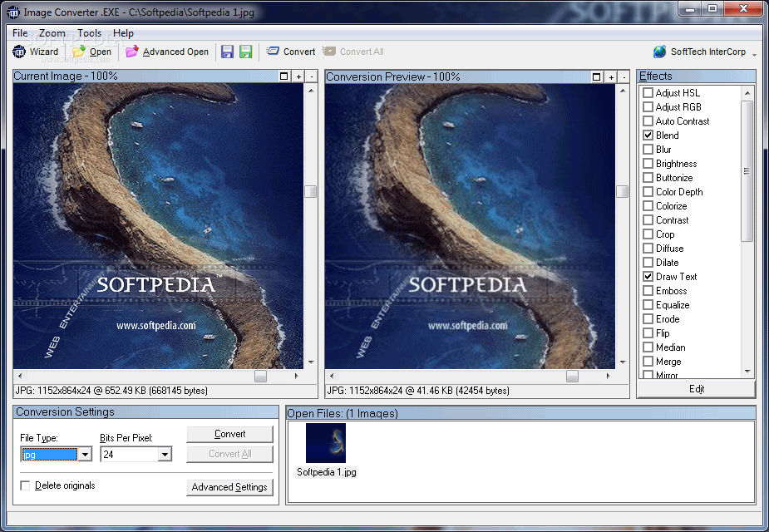Enable the Emboss effect
The height and width of the screenshot is (532, 769).
click(x=648, y=291)
